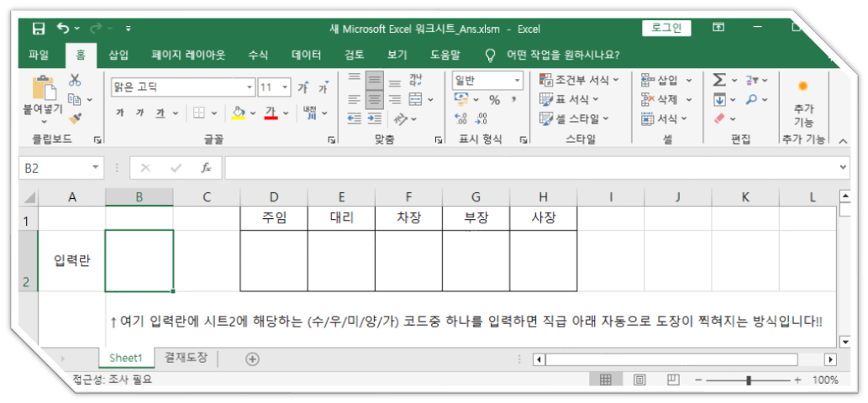Click the increase font size icon
This screenshot has height=403, width=868.
302,87
